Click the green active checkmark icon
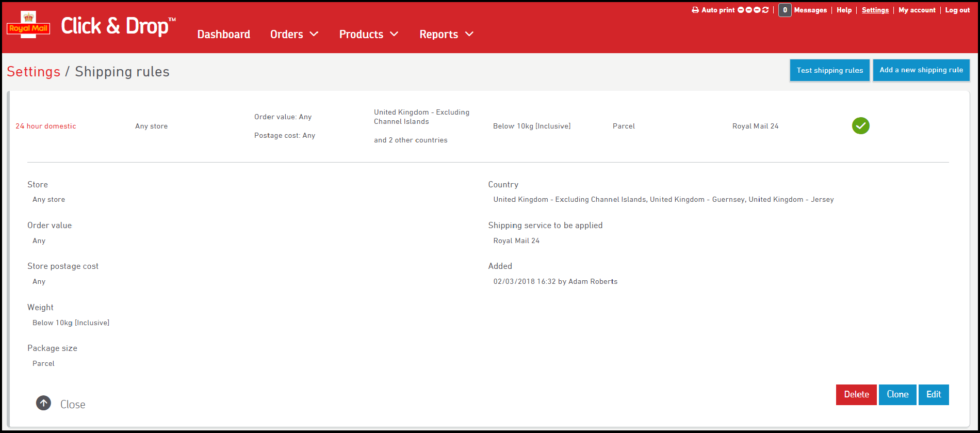This screenshot has height=433, width=980. click(860, 126)
